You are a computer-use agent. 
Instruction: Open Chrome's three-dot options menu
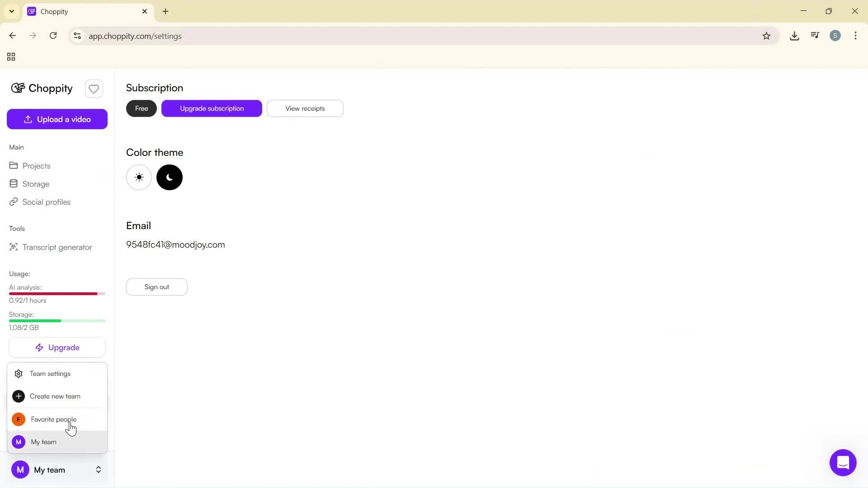(x=855, y=36)
